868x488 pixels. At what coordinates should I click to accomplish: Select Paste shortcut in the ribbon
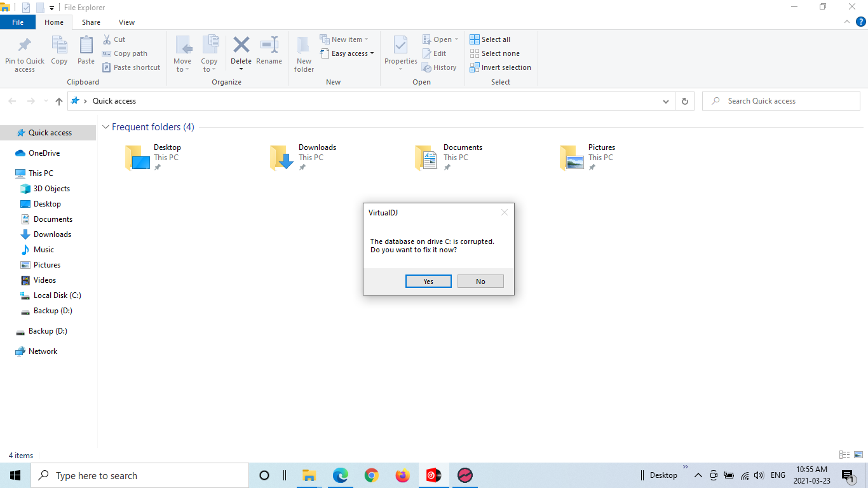[131, 67]
